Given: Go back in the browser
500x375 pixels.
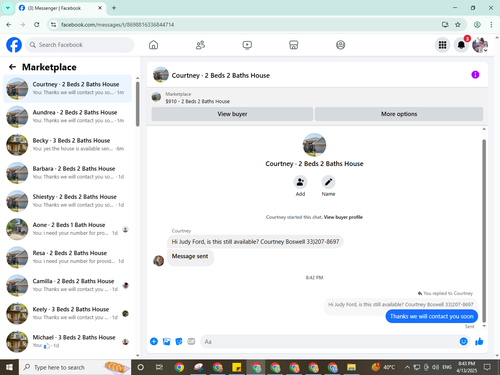Looking at the screenshot, I should pyautogui.click(x=9, y=25).
